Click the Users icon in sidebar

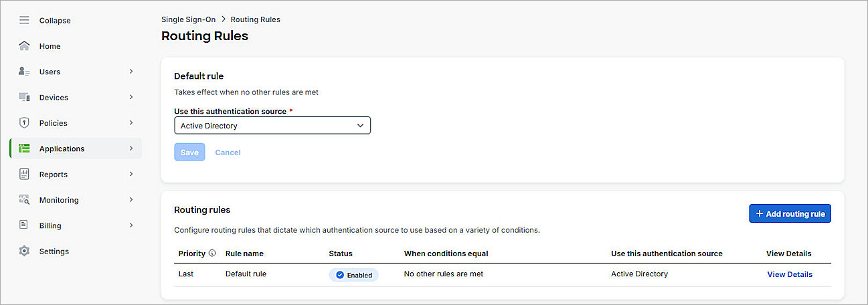[x=24, y=72]
